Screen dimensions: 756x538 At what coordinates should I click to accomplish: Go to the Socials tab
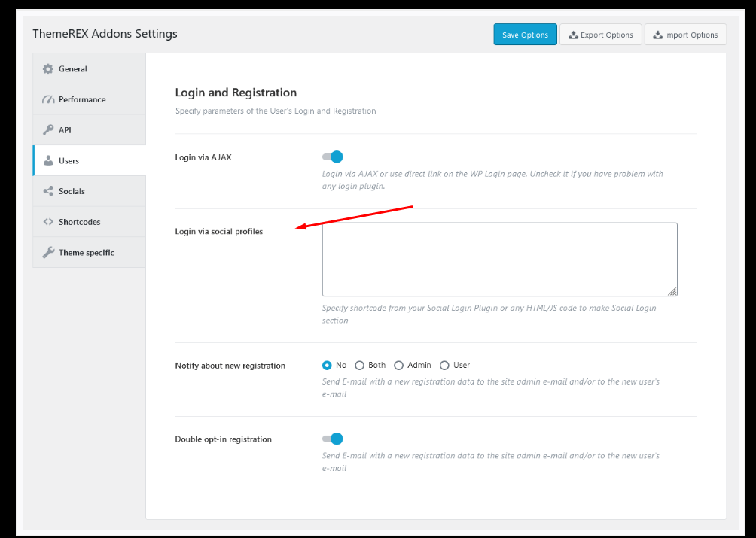click(x=89, y=191)
